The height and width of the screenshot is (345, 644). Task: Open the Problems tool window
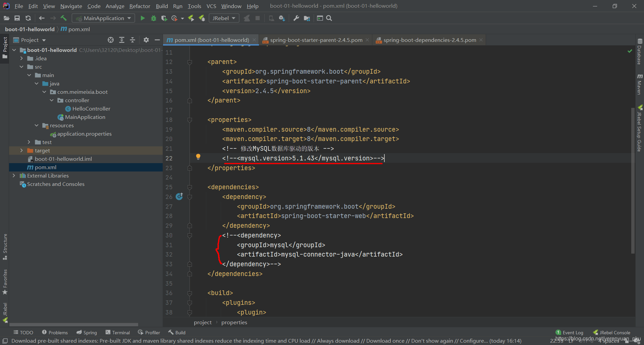coord(55,332)
